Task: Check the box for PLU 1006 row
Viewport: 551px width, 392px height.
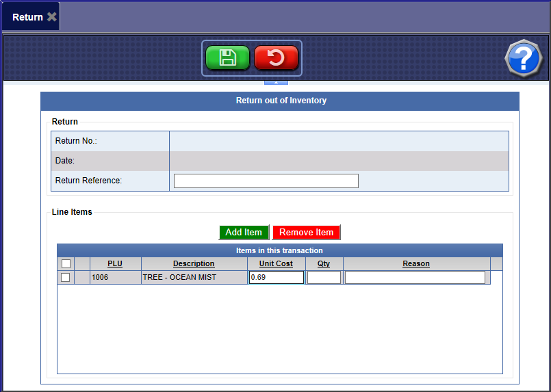Action: click(66, 278)
